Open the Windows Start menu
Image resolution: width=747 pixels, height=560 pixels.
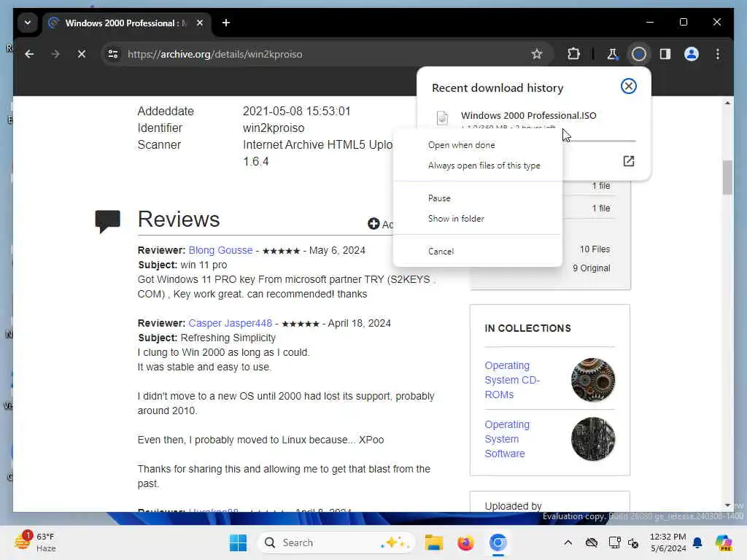pyautogui.click(x=238, y=542)
